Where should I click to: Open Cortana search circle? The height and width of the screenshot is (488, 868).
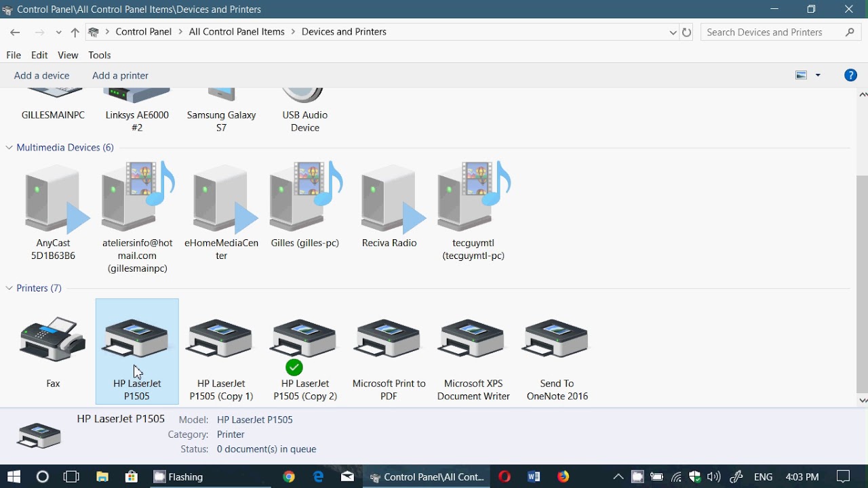pyautogui.click(x=42, y=476)
